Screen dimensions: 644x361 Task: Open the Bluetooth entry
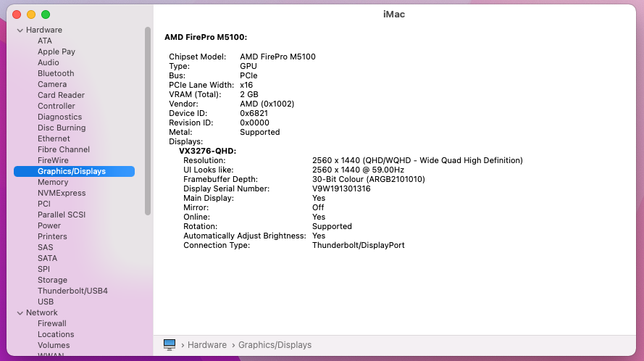(56, 73)
